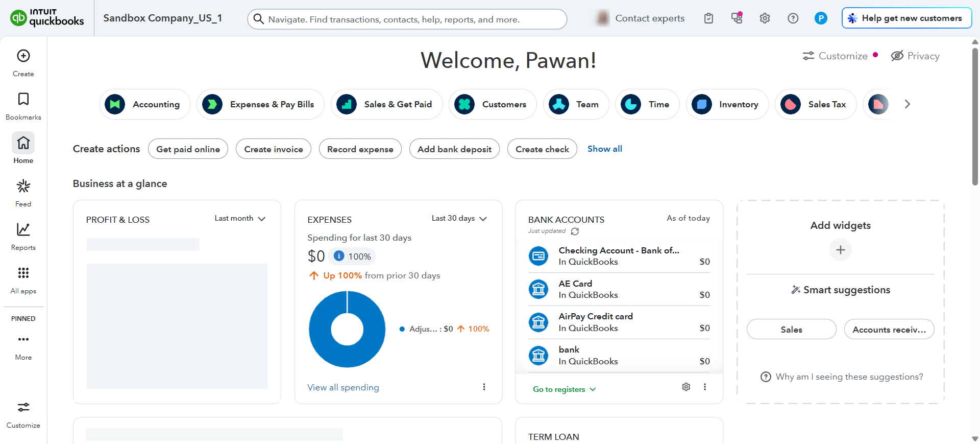Image resolution: width=980 pixels, height=444 pixels.
Task: Open Expenses widget three-dot menu
Action: coord(484,387)
